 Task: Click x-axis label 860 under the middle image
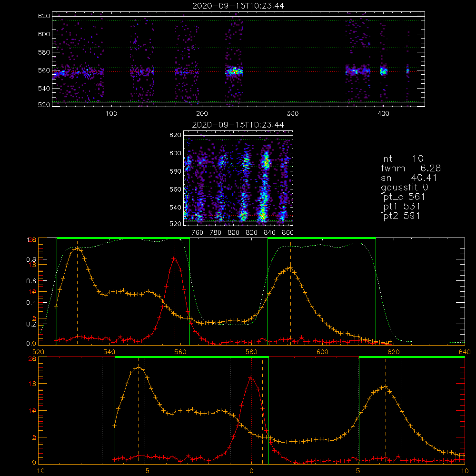(x=288, y=233)
